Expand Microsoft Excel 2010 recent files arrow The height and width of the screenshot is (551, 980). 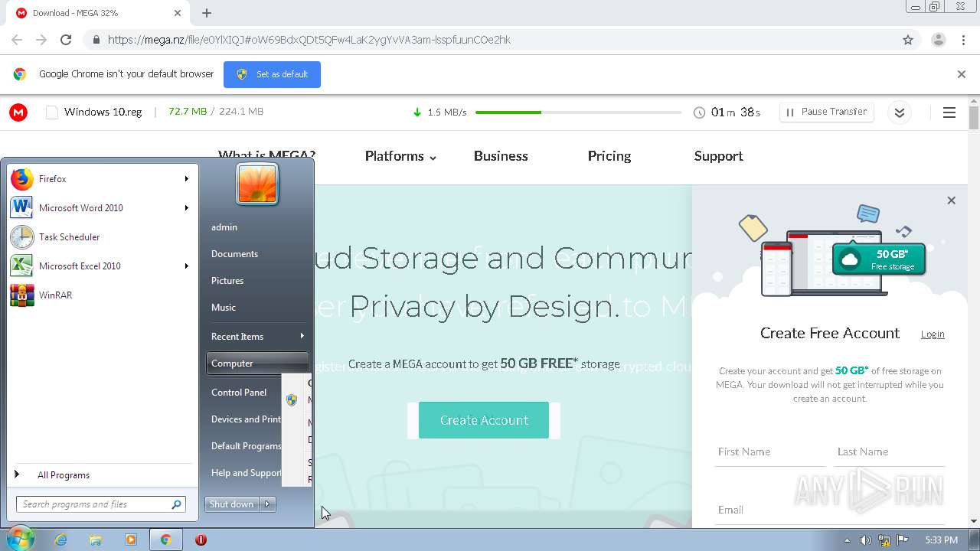point(186,266)
